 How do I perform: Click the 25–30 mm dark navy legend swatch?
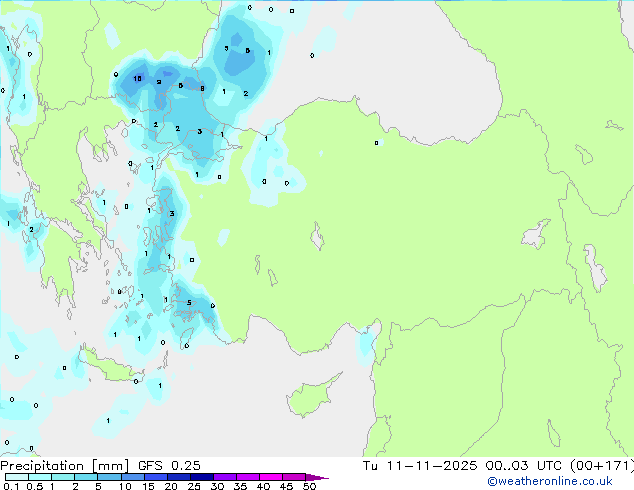click(201, 477)
